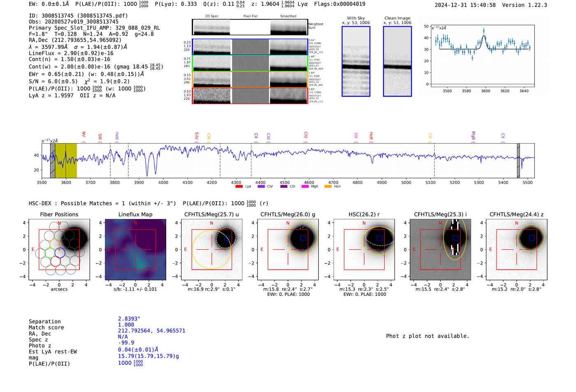576x392 pixels.
Task: Select the orange-bordered fiber 329_RL_091 row
Action: (250, 79)
